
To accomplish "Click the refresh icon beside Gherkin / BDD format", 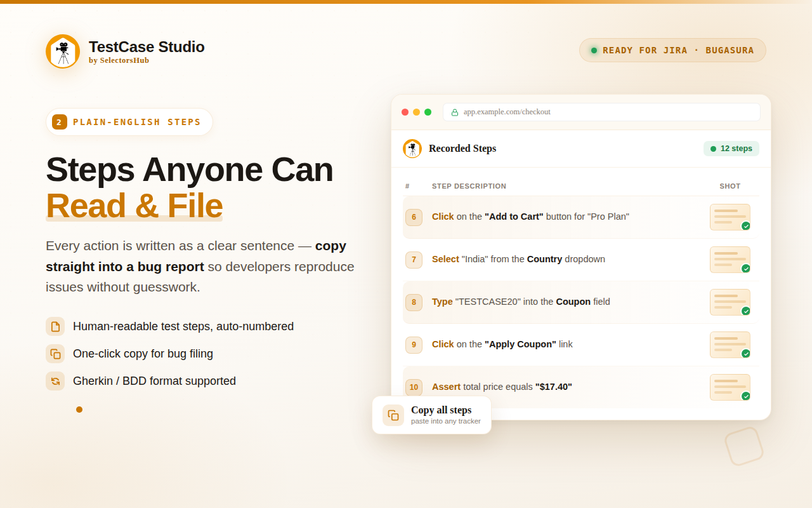I will pyautogui.click(x=55, y=381).
